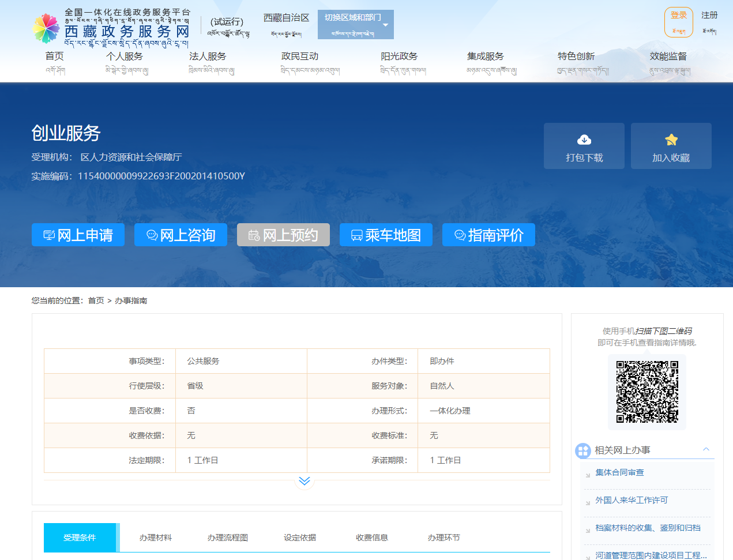The width and height of the screenshot is (733, 560).
Task: Click the 首页 breadcrumb link
Action: [x=96, y=300]
